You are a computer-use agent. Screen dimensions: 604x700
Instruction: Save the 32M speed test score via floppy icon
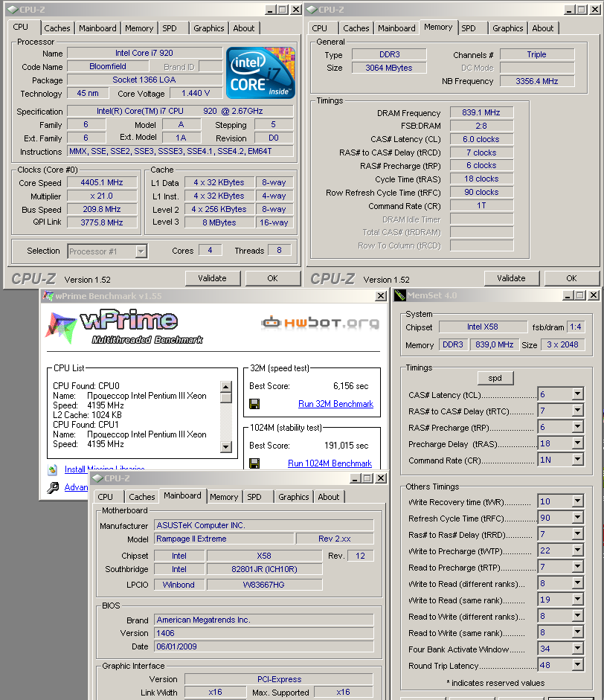click(254, 404)
